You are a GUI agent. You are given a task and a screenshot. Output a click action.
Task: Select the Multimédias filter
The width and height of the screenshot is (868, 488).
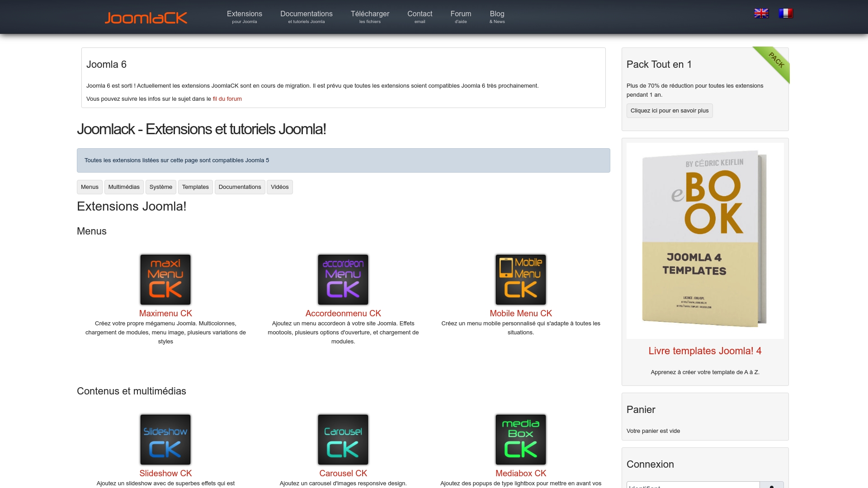(123, 187)
